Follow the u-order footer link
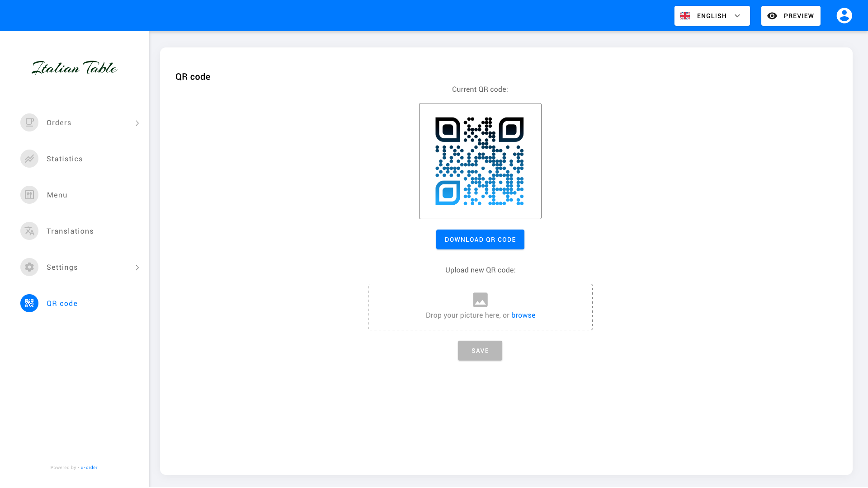The image size is (868, 488). click(89, 467)
